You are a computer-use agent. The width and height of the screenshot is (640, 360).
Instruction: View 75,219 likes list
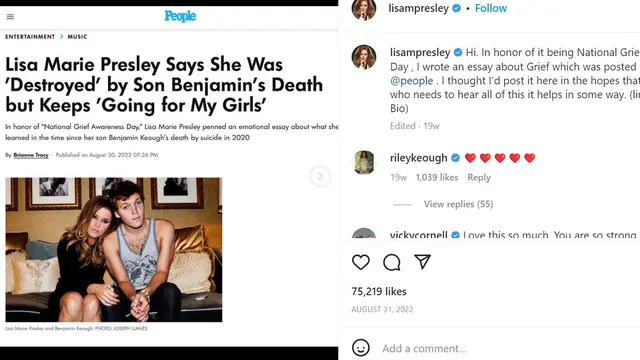(x=379, y=291)
